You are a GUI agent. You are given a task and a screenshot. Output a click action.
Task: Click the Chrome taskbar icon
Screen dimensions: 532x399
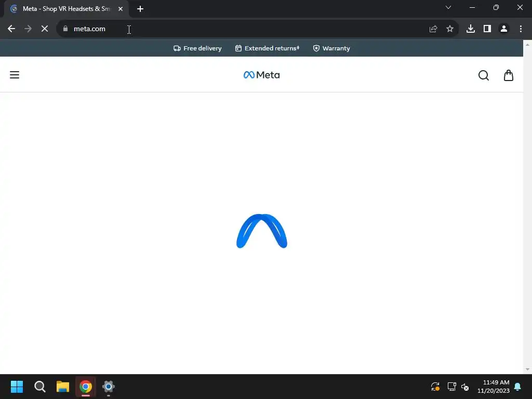(86, 387)
